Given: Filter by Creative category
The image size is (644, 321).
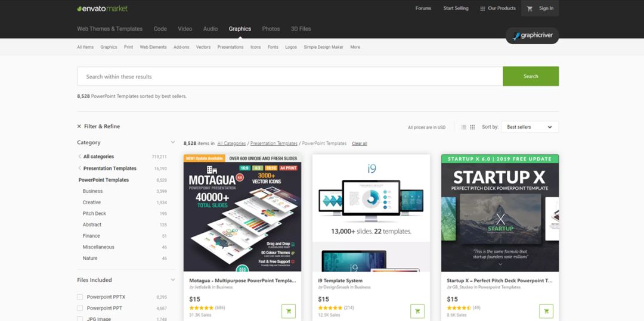Looking at the screenshot, I should [x=92, y=202].
